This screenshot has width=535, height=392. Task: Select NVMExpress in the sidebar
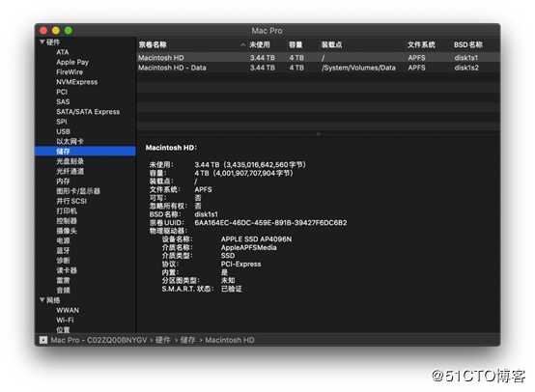click(x=76, y=82)
